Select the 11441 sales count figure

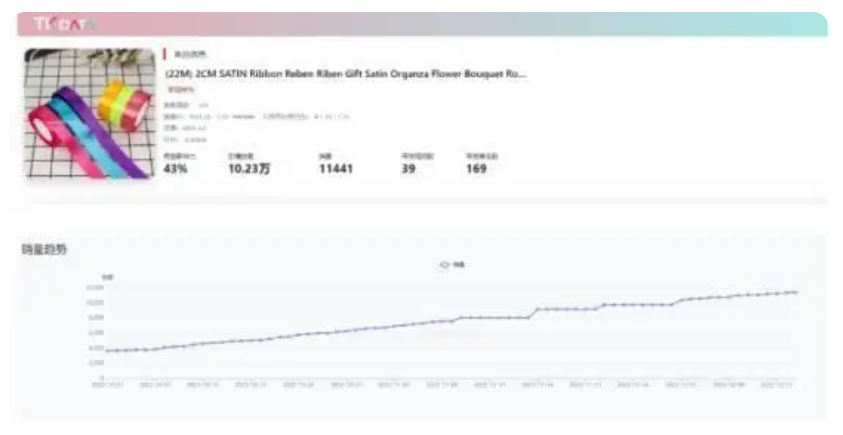(x=336, y=169)
